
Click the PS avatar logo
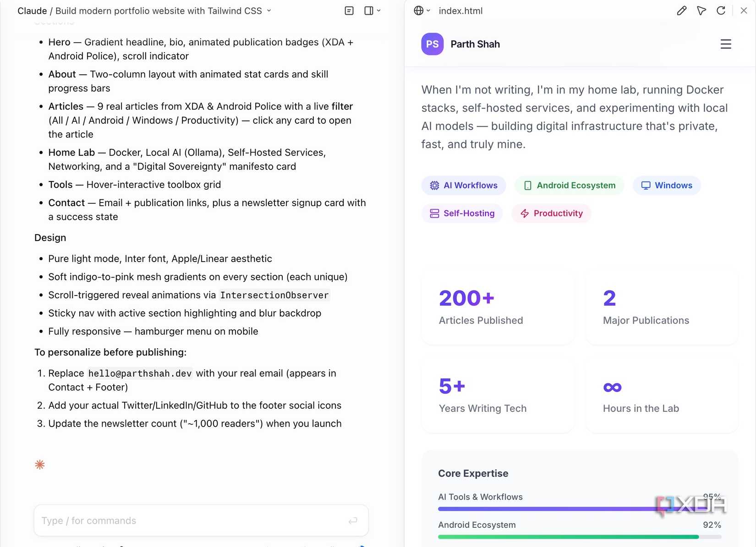433,44
